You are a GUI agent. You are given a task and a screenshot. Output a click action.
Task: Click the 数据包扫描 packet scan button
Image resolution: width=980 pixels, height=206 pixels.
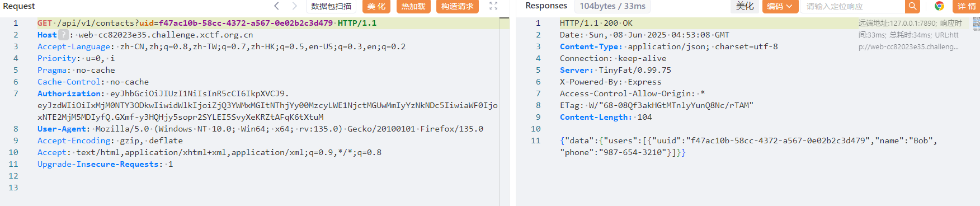point(331,6)
